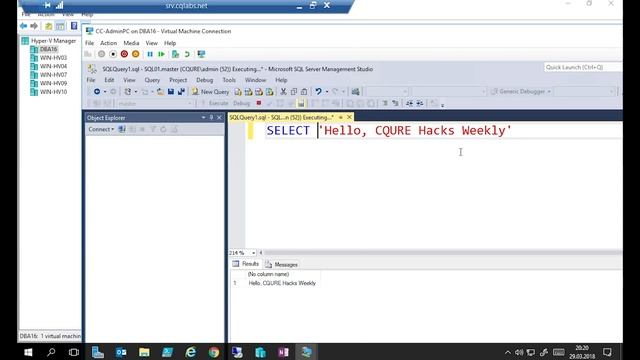Select the SQLQuery1.sql document tab
This screenshot has width=640, height=360.
click(x=281, y=117)
